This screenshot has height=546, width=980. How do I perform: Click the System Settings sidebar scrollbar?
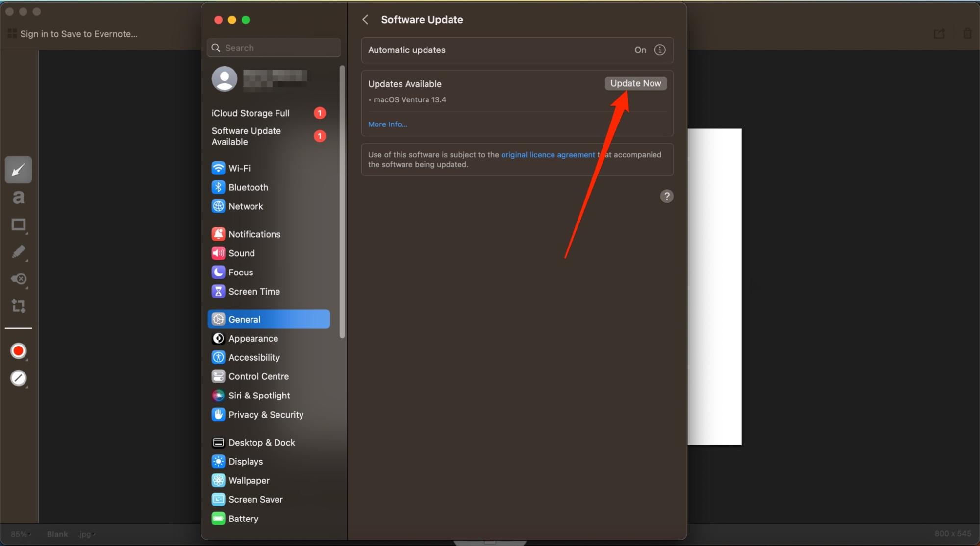pos(342,201)
